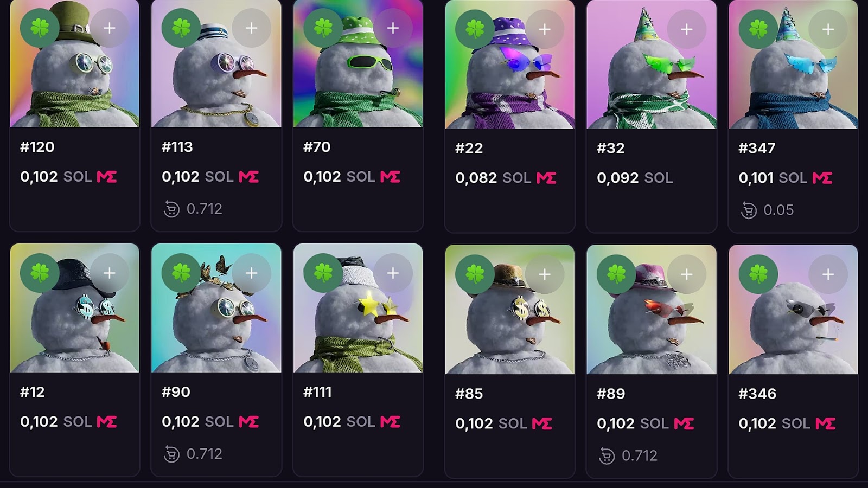
Task: Click the cart offer icon under #90
Action: coord(171,454)
